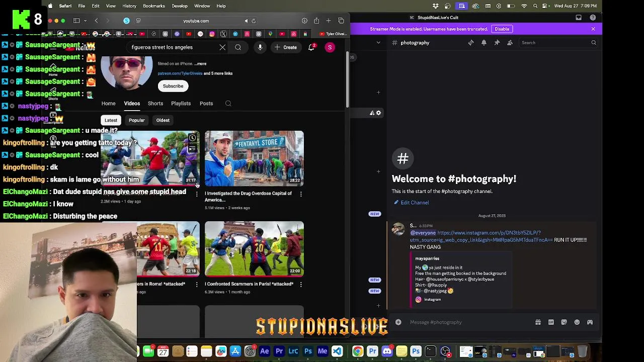644x362 pixels.
Task: Open Threads in the photography channel
Action: 471,43
